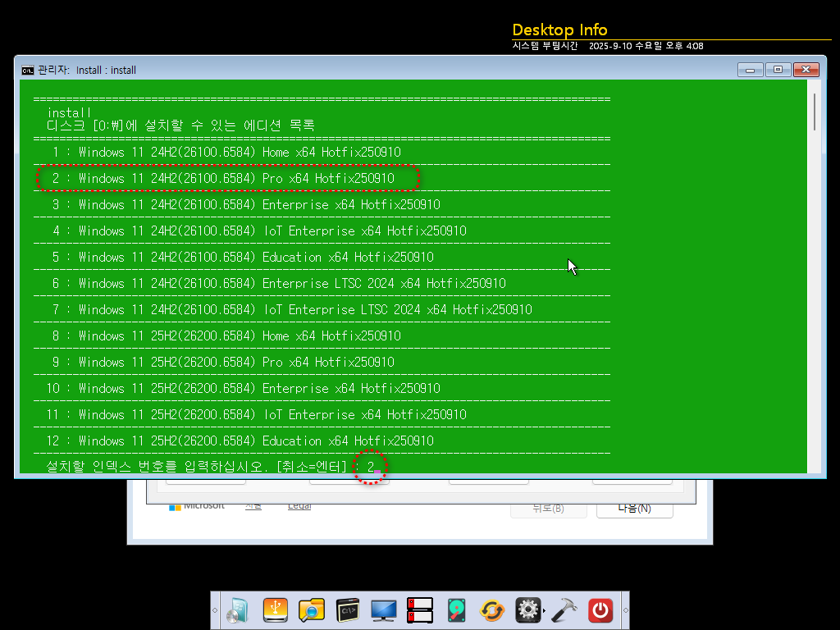Screen dimensions: 840x630
Task: Click the right dock edge diamond handle
Action: click(625, 610)
